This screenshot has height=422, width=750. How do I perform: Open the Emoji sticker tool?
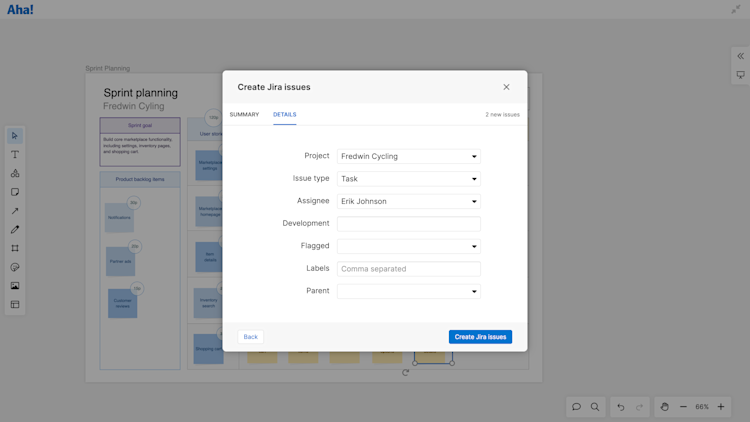[x=15, y=267]
